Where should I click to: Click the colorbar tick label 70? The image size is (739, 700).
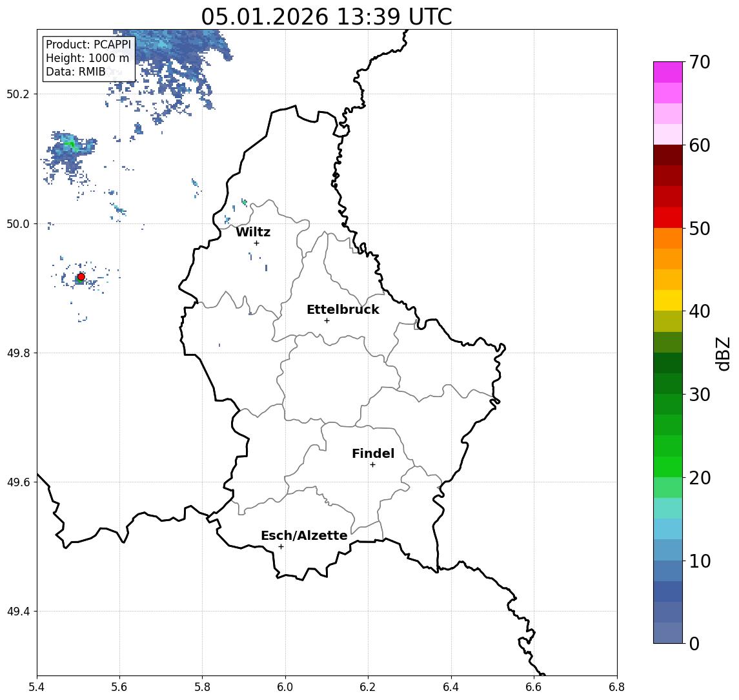(x=700, y=62)
